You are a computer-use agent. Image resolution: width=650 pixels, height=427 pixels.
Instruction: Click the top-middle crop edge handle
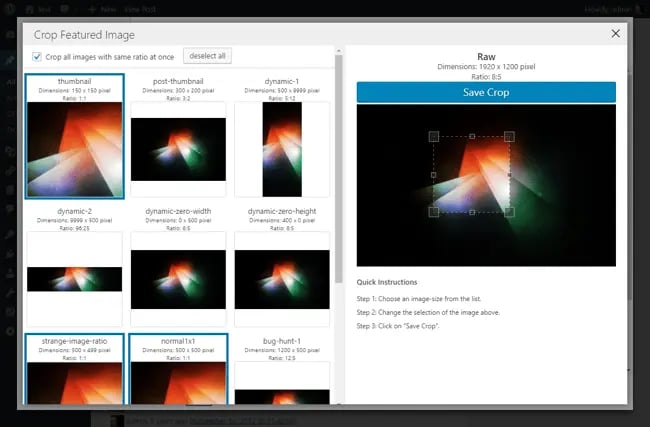(471, 136)
